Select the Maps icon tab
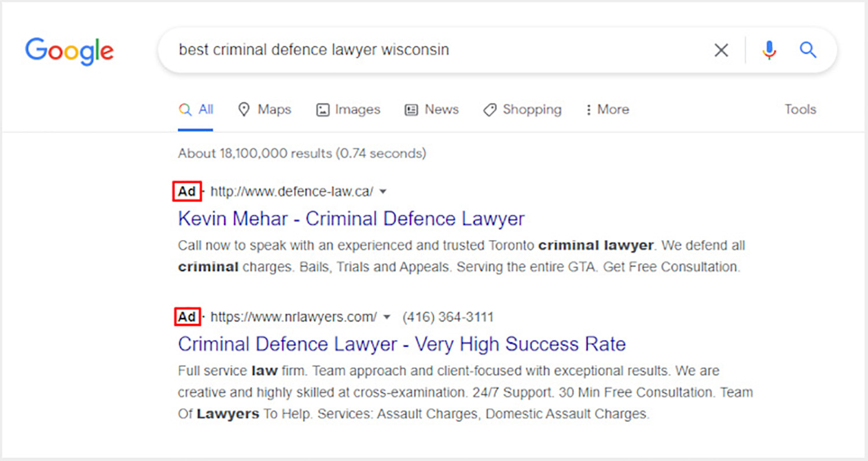 (245, 109)
